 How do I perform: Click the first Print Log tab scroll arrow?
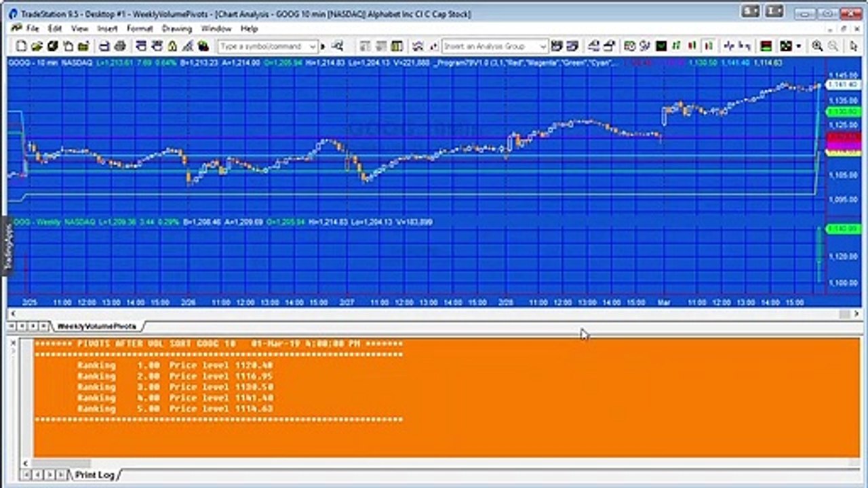coord(27,474)
